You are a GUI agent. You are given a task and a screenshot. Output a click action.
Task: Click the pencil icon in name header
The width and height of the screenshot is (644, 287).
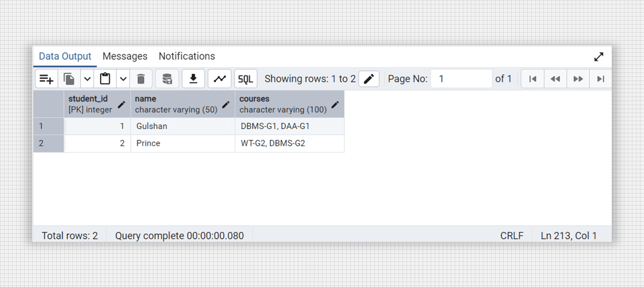coord(226,105)
